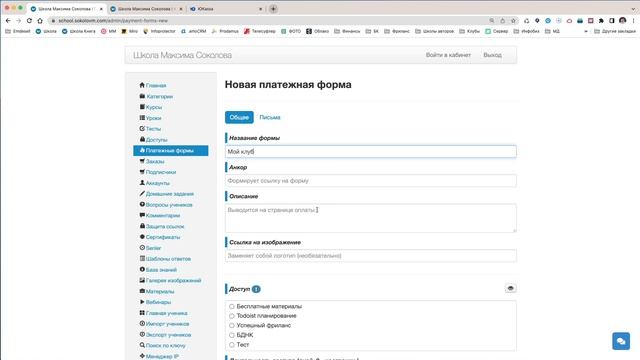Go back with the browser back arrow

click(x=8, y=20)
